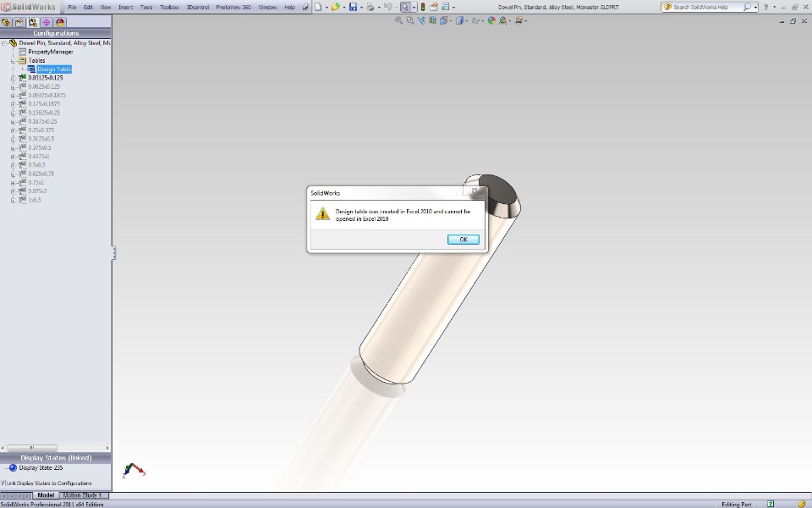Close the SolidWorks warning dialog with X

point(475,191)
